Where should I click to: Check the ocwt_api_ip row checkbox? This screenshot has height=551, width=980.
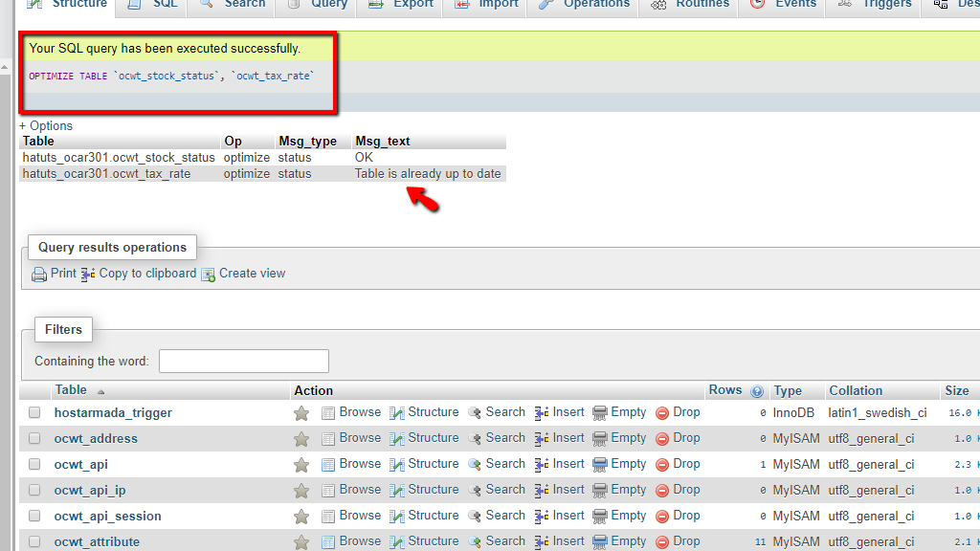(x=34, y=490)
